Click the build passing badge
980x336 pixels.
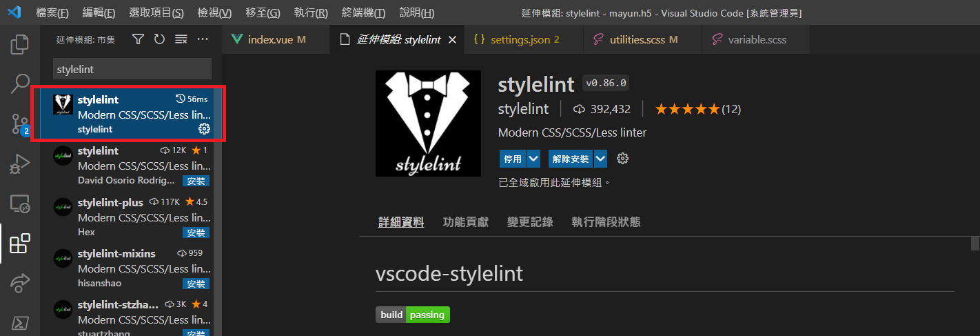point(413,315)
